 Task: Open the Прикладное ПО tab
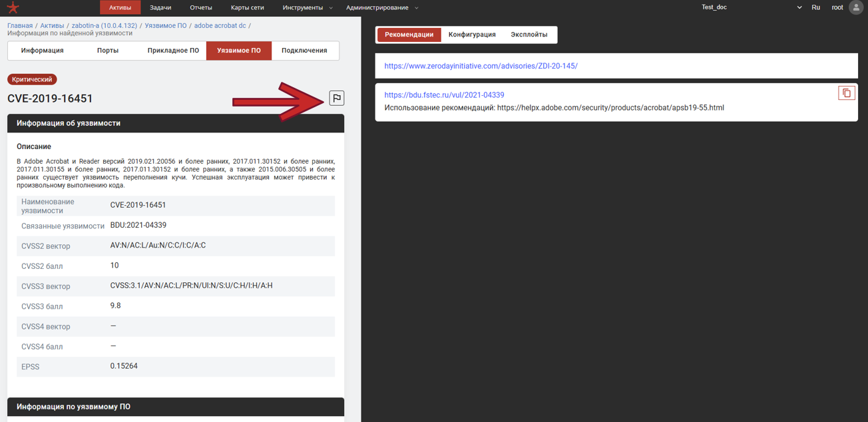point(173,51)
